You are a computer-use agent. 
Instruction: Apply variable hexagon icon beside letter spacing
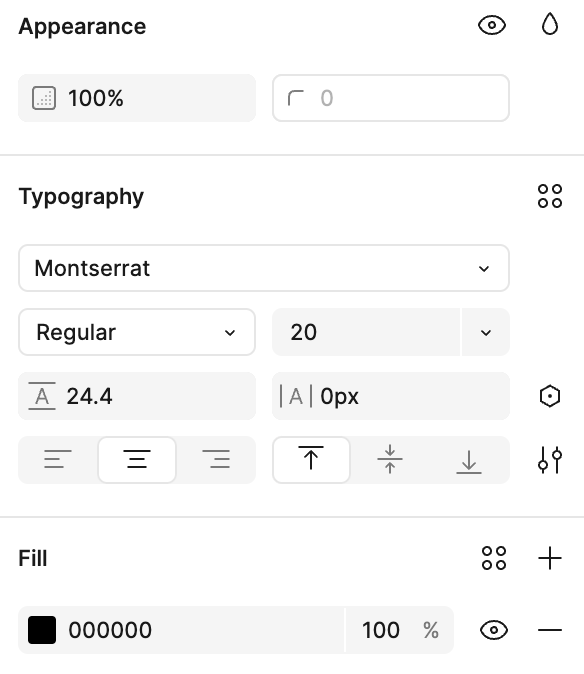(550, 396)
